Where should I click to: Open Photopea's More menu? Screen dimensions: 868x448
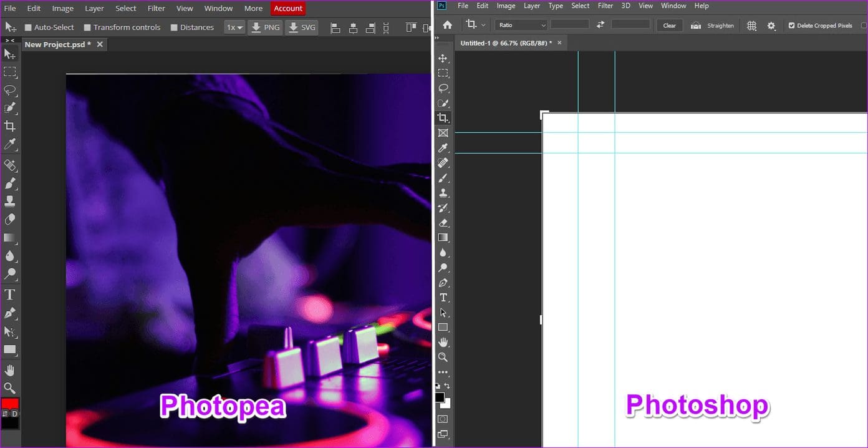[253, 8]
